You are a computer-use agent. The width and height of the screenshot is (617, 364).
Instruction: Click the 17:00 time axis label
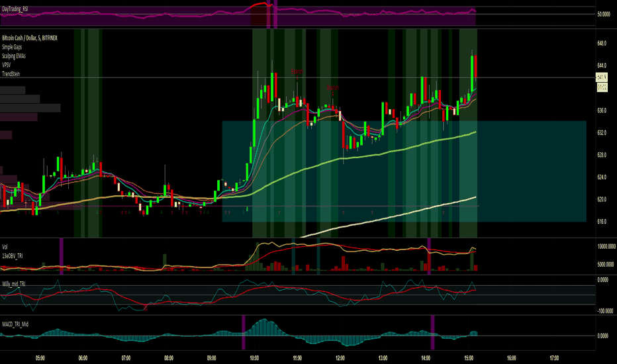[554, 358]
